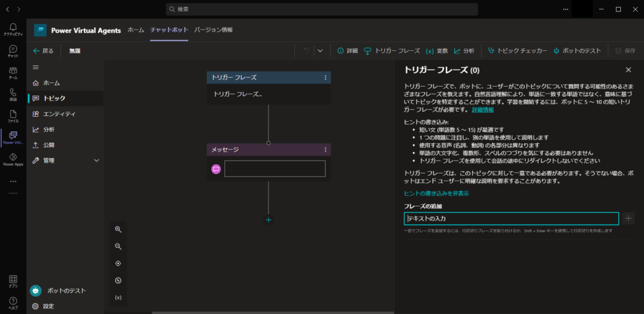Open the Teams (チーム) icon in sidebar
Image resolution: width=644 pixels, height=314 pixels.
(x=13, y=73)
